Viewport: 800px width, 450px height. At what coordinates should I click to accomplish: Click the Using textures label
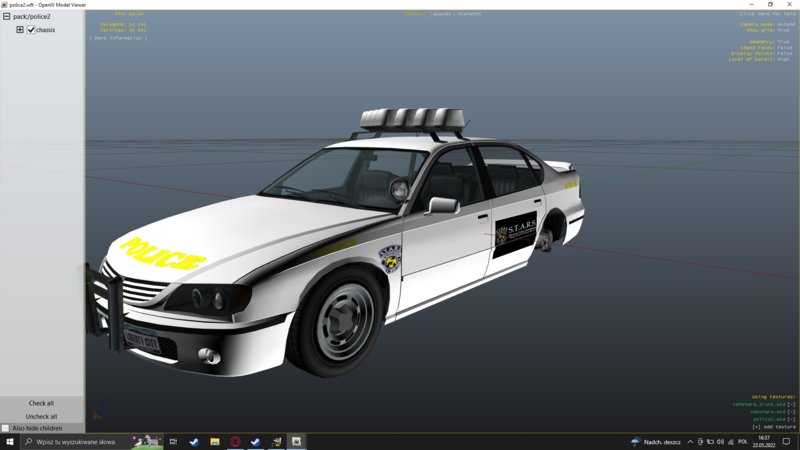tap(773, 396)
